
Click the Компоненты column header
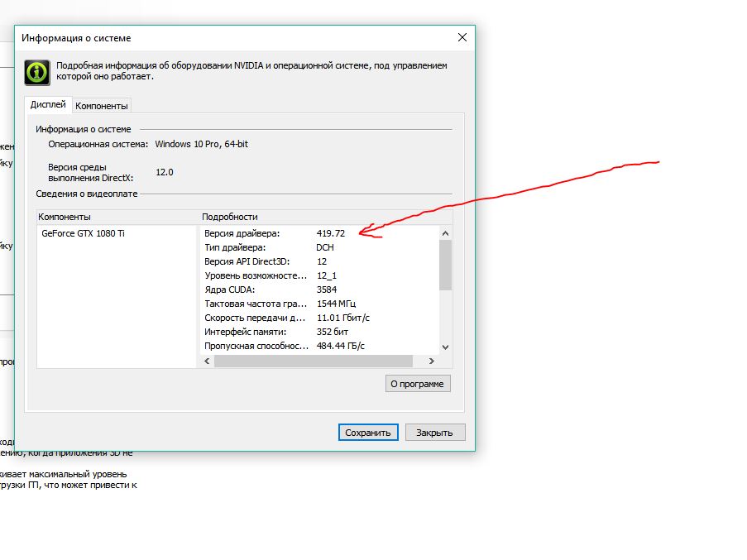pos(117,217)
